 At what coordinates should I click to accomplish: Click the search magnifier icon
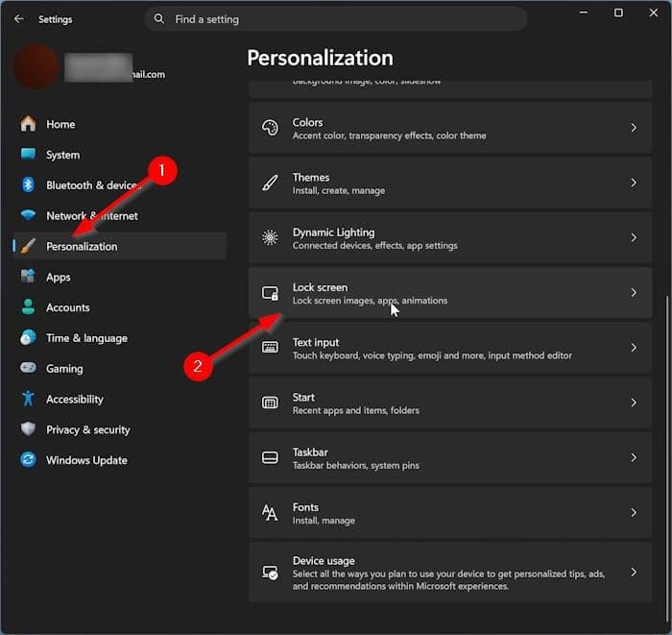coord(159,19)
